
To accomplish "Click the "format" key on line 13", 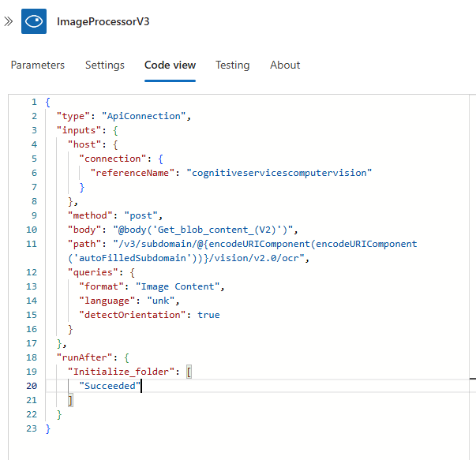I will coord(101,286).
